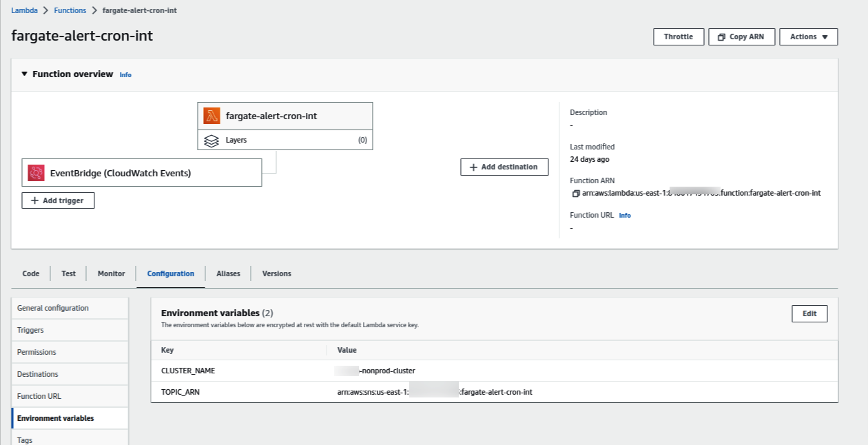868x445 pixels.
Task: Open Triggers in the configuration sidebar
Action: [x=30, y=330]
